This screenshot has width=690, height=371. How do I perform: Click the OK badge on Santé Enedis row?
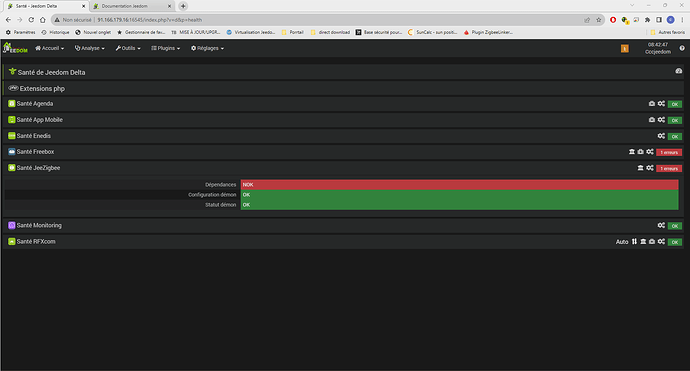675,136
